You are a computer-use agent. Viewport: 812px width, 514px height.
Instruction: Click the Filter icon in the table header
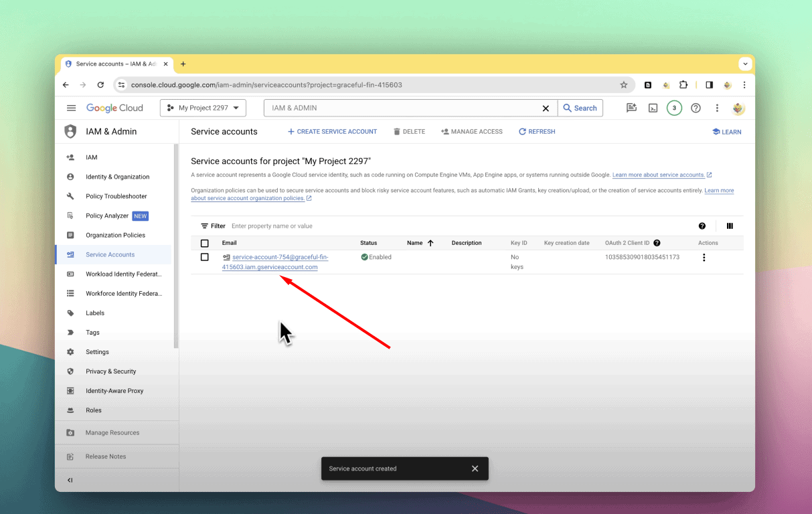coord(205,226)
